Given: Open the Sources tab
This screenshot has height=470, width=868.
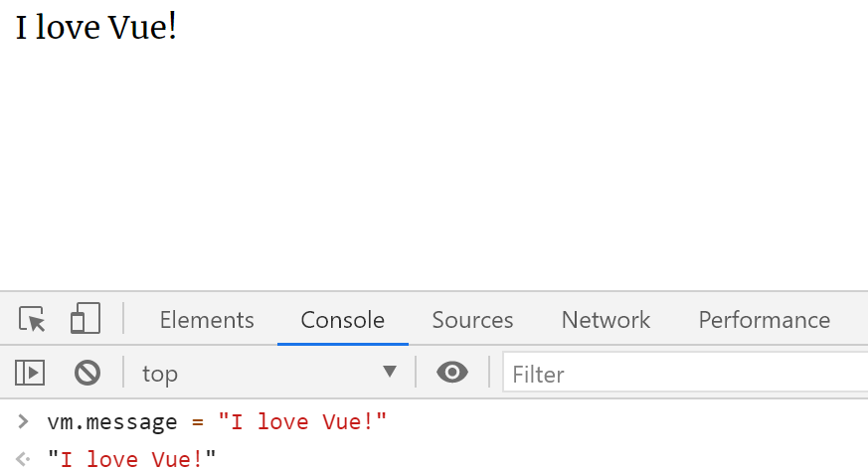Looking at the screenshot, I should point(472,320).
